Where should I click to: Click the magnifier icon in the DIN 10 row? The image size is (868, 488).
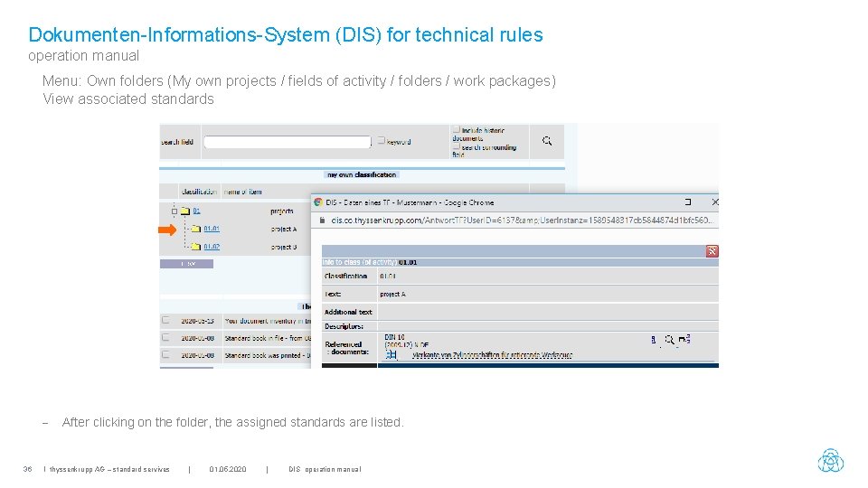pyautogui.click(x=669, y=339)
